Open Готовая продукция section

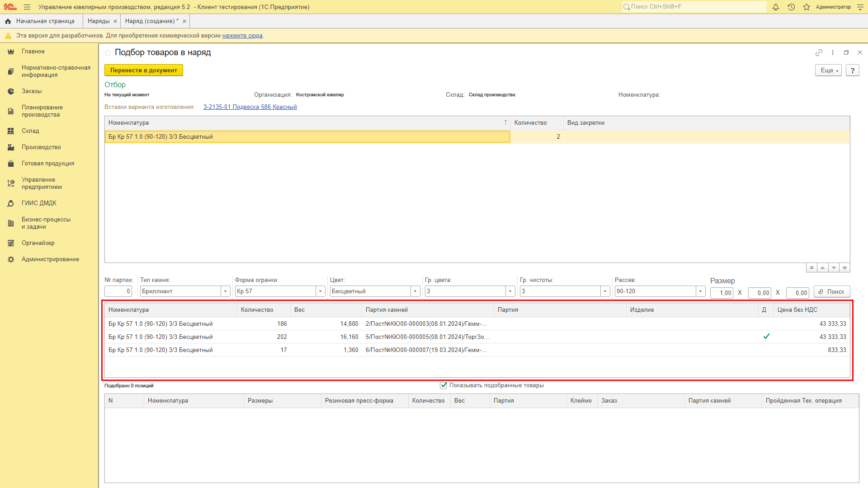(x=48, y=164)
